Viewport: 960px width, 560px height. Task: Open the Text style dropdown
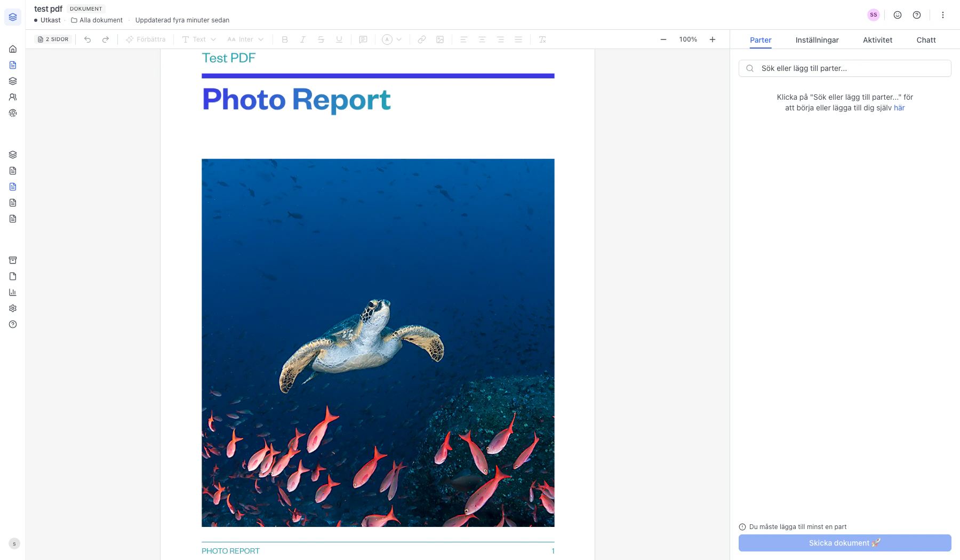(x=199, y=39)
